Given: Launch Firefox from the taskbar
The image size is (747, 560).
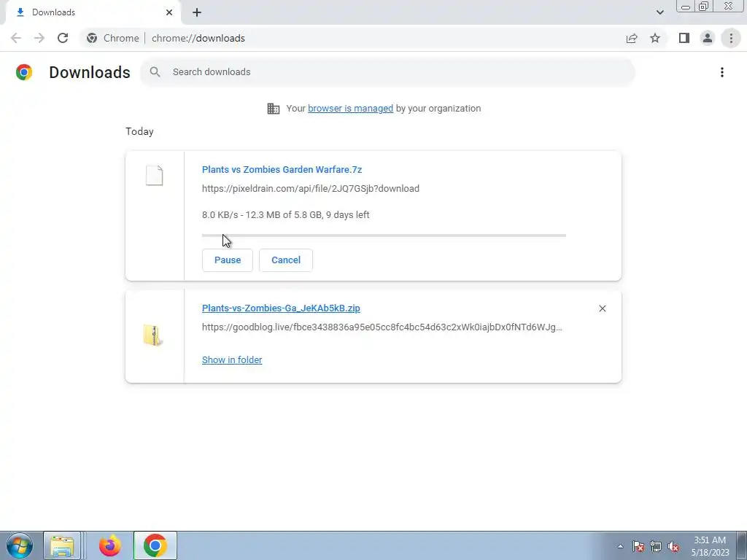Looking at the screenshot, I should click(110, 545).
